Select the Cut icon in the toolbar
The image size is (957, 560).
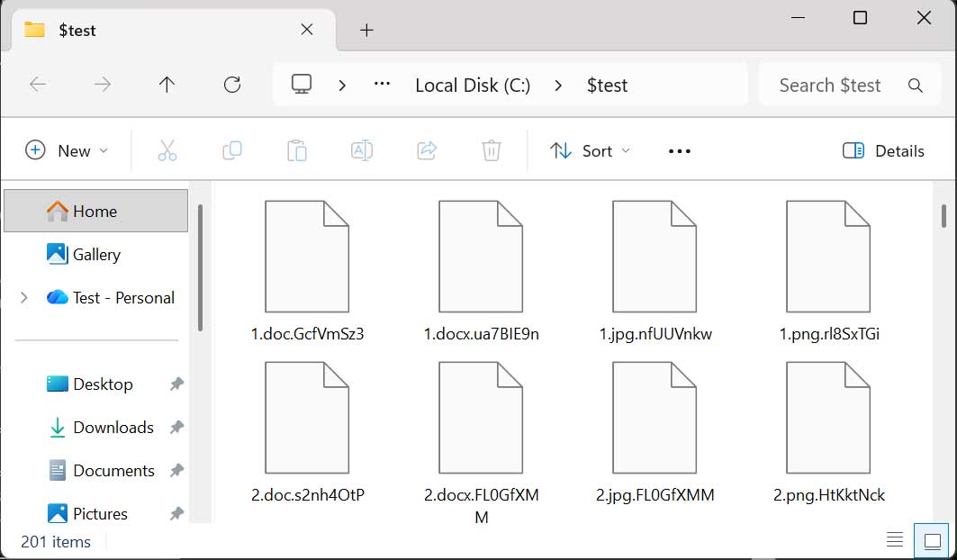point(167,150)
